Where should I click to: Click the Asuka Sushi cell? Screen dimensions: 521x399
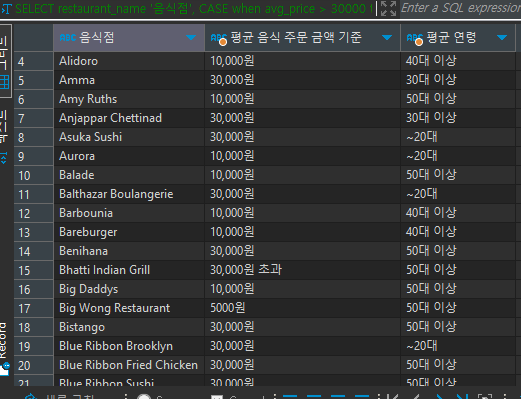(129, 137)
